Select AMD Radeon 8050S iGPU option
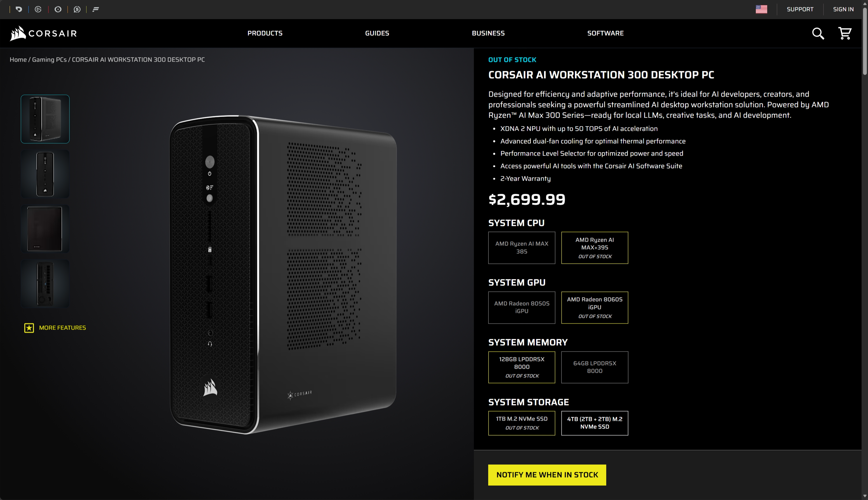The width and height of the screenshot is (868, 500). tap(521, 307)
